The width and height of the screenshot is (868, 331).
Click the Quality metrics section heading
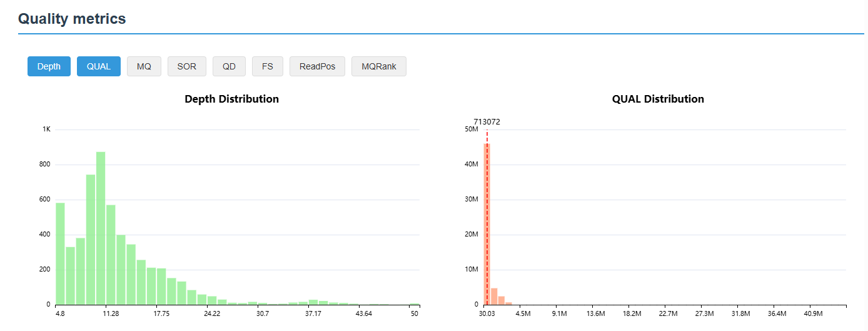point(72,19)
